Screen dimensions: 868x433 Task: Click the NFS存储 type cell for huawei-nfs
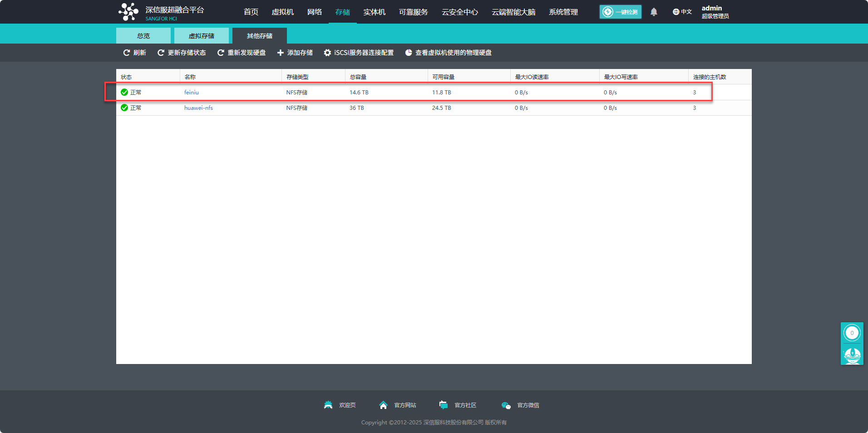297,108
